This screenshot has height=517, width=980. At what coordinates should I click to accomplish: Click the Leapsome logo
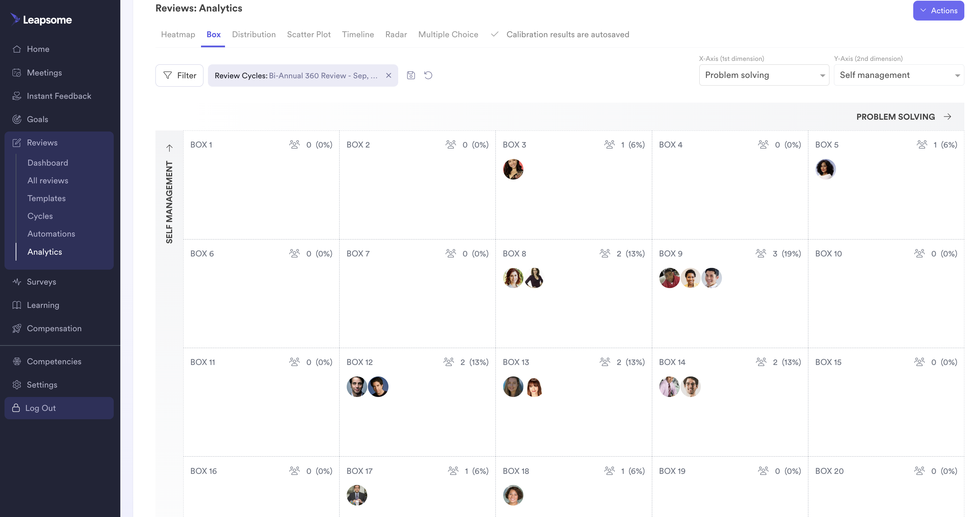pyautogui.click(x=41, y=19)
